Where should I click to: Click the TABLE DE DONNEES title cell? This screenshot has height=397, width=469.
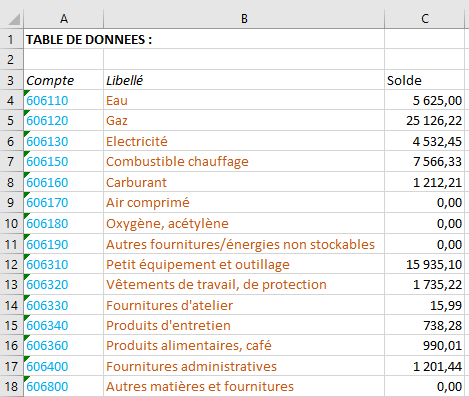(x=204, y=39)
